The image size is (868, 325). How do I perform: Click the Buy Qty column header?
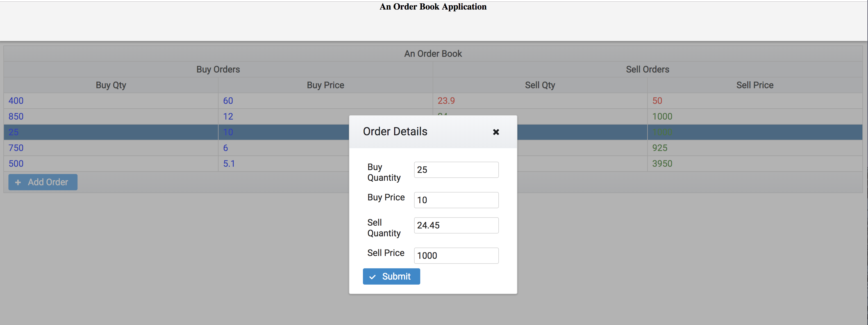(x=111, y=85)
